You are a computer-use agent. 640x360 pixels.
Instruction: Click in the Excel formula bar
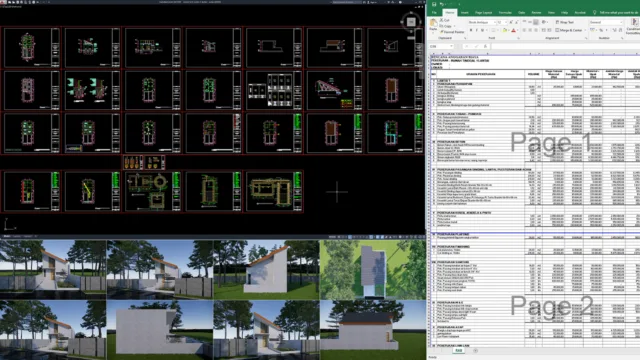click(565, 46)
